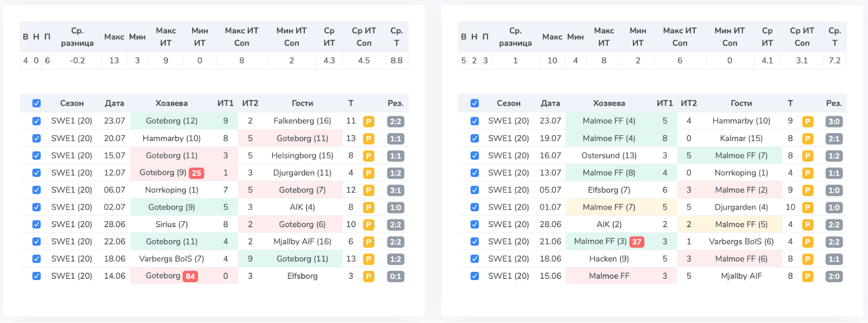
Task: Click the P icon in Goteborg vs AIK row
Action: (369, 208)
